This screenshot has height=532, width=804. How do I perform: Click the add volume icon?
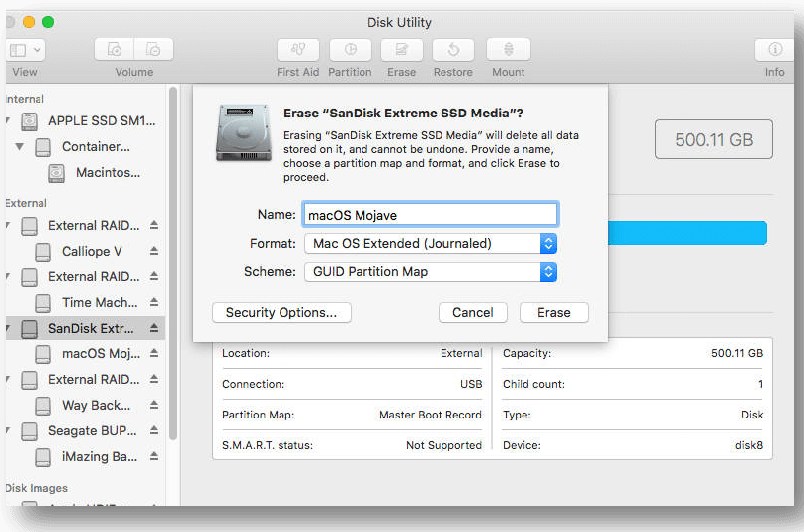pyautogui.click(x=115, y=49)
